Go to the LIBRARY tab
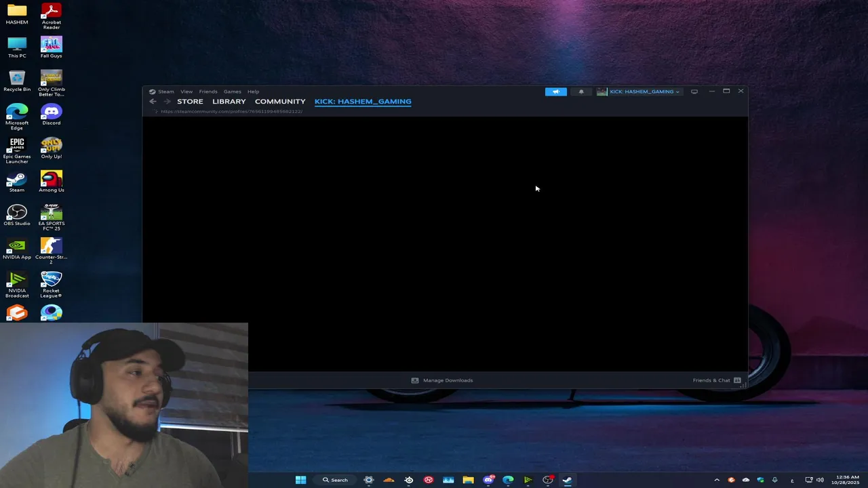The image size is (868, 488). 229,102
